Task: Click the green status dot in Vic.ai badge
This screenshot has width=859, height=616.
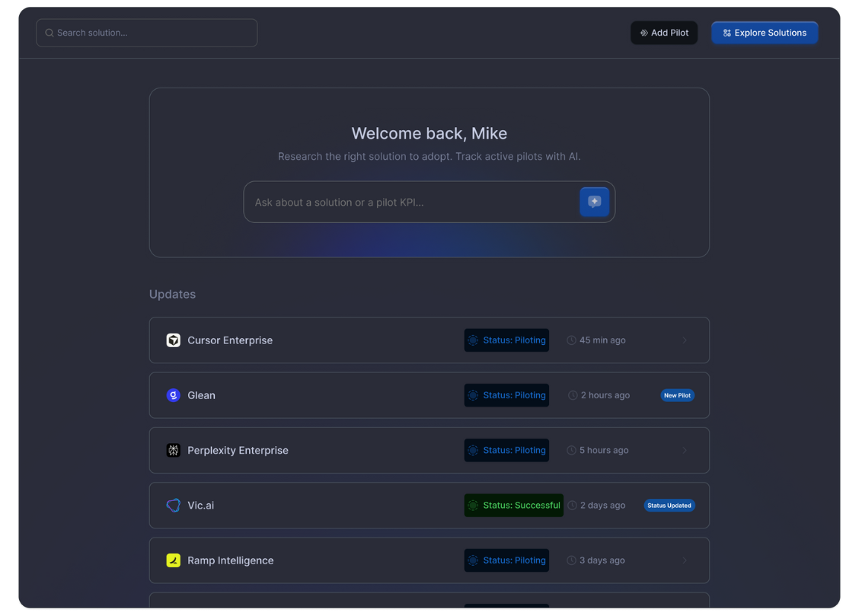Action: click(x=473, y=506)
